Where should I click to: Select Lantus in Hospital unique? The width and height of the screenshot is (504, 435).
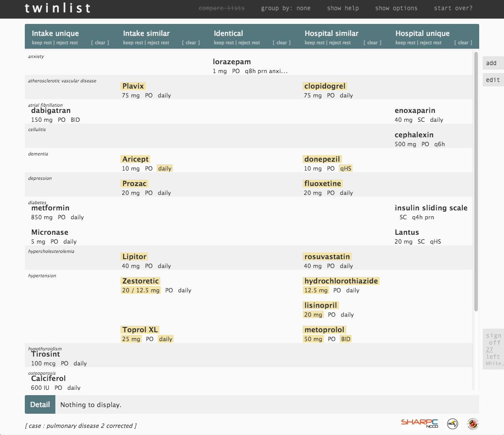coord(407,233)
